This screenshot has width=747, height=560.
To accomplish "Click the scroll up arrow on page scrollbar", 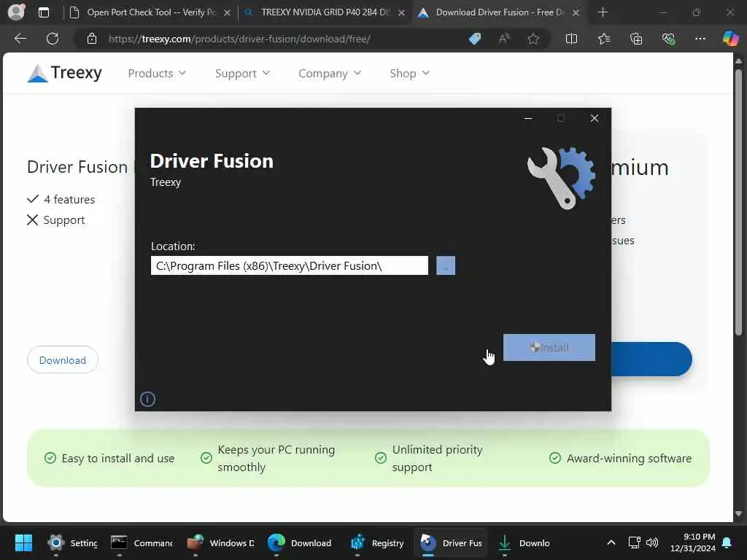I will (x=738, y=61).
